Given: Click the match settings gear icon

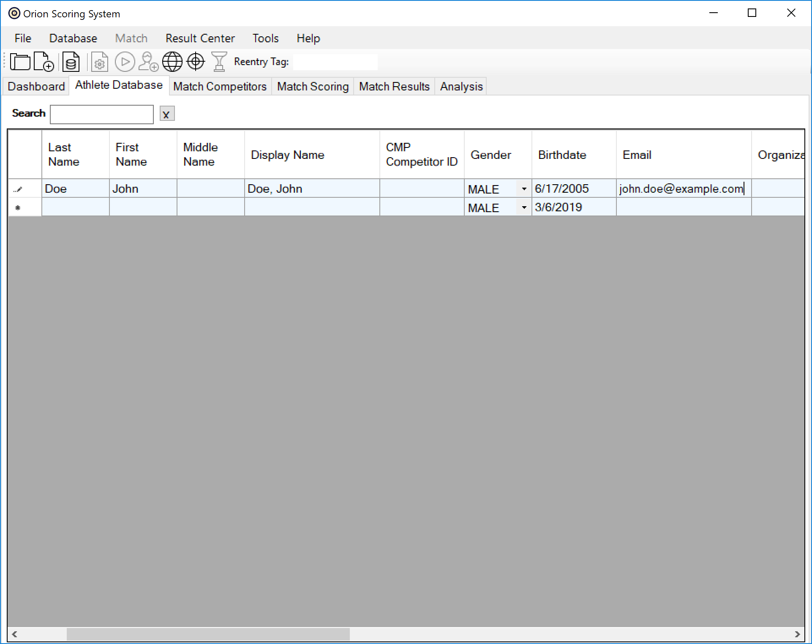Looking at the screenshot, I should coord(100,62).
